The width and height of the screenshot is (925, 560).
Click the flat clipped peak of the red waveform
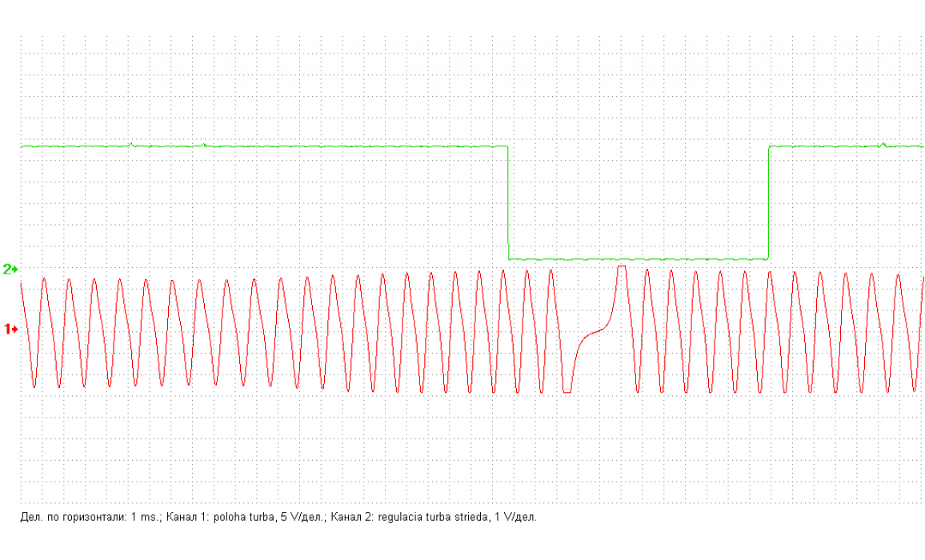tap(621, 266)
